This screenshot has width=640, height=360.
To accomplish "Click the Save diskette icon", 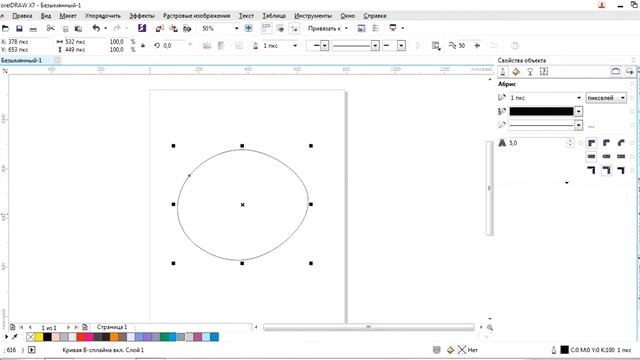I will tap(19, 29).
